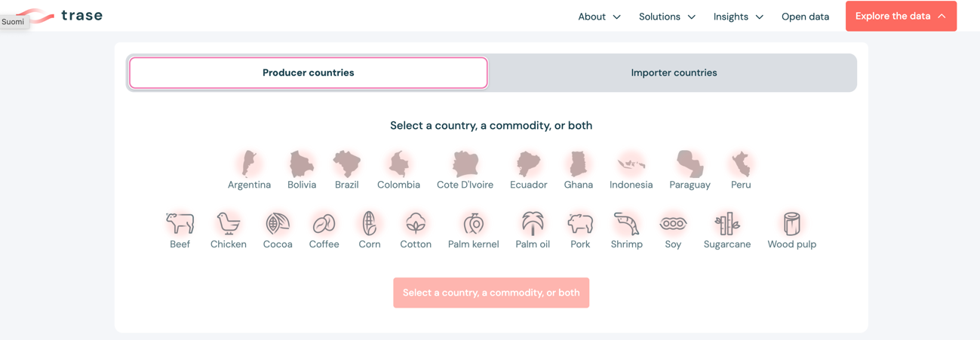The image size is (980, 340).
Task: Choose the Soy pod icon
Action: pos(673,224)
